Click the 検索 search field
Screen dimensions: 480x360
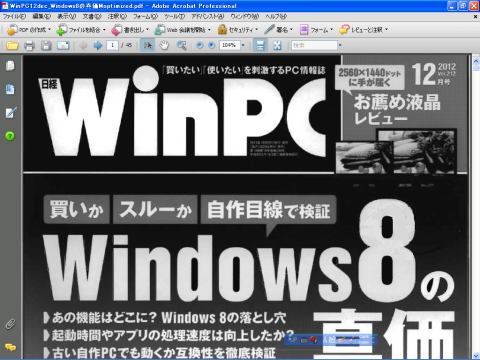[314, 45]
